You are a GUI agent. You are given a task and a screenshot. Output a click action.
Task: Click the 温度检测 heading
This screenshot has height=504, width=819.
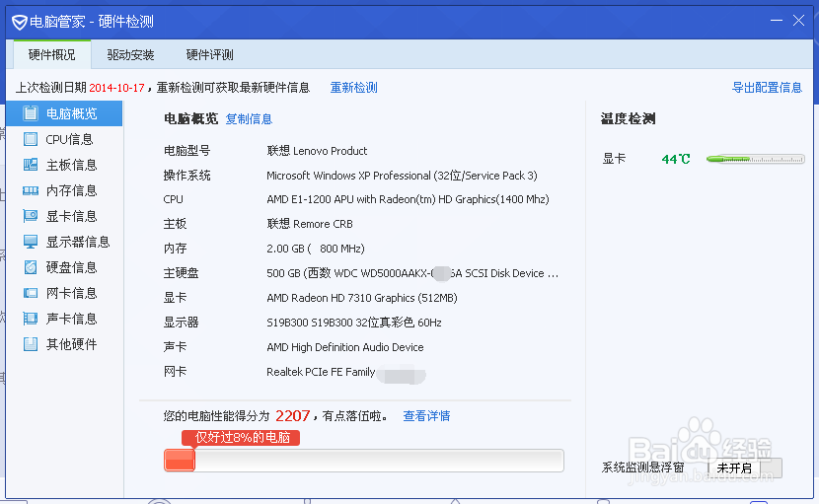click(628, 119)
